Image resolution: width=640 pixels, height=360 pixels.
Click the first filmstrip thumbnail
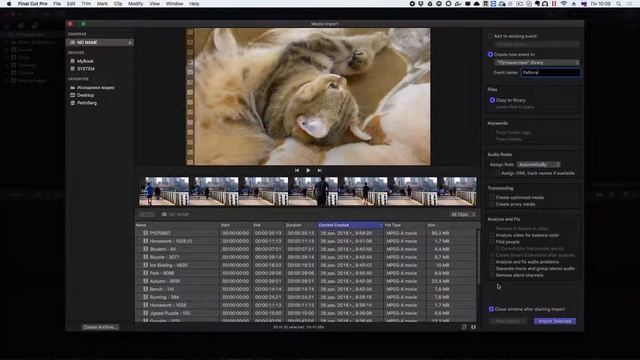pyautogui.click(x=164, y=191)
